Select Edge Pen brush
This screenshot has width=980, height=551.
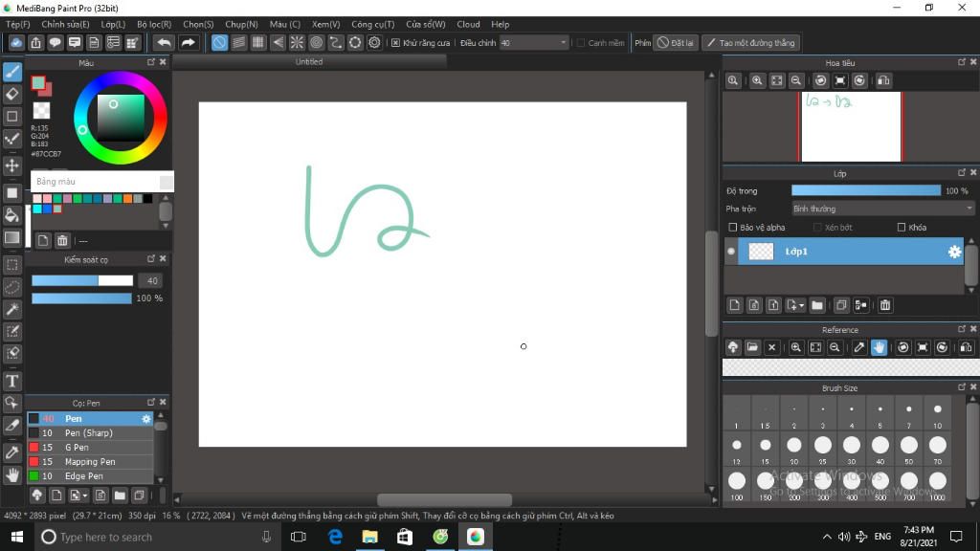90,476
